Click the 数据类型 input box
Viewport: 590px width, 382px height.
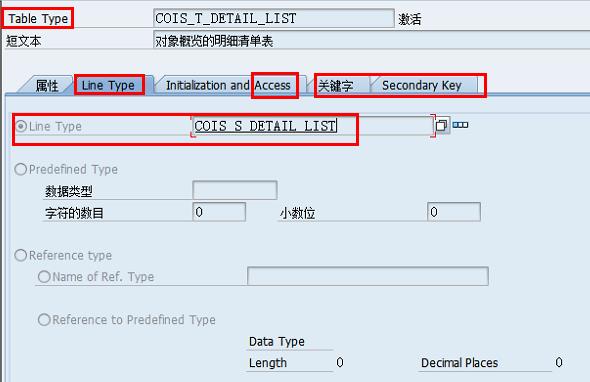(235, 190)
